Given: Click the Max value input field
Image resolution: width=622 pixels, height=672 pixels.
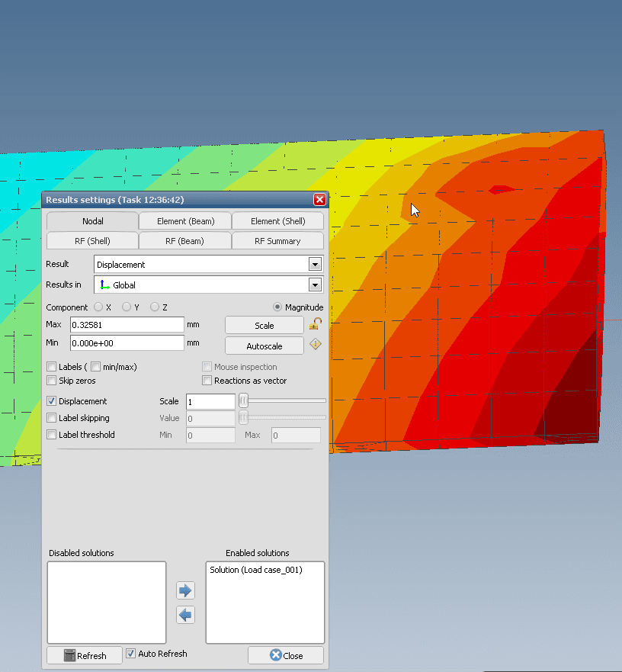Looking at the screenshot, I should [x=127, y=325].
